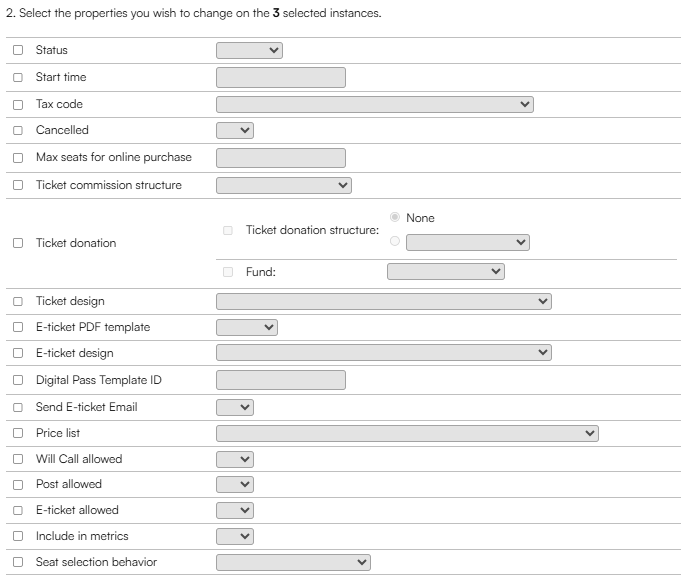Expand the E-ticket PDF template dropdown
The width and height of the screenshot is (685, 575).
click(247, 327)
